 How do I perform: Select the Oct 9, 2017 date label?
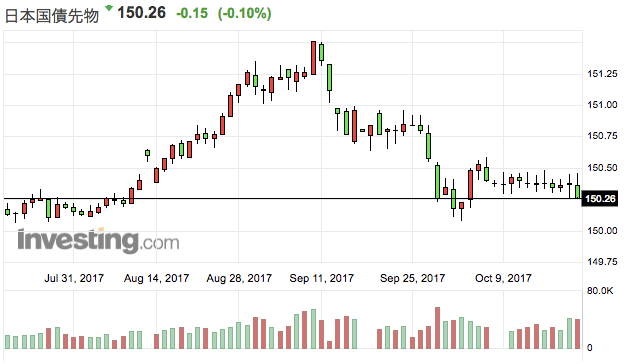503,278
